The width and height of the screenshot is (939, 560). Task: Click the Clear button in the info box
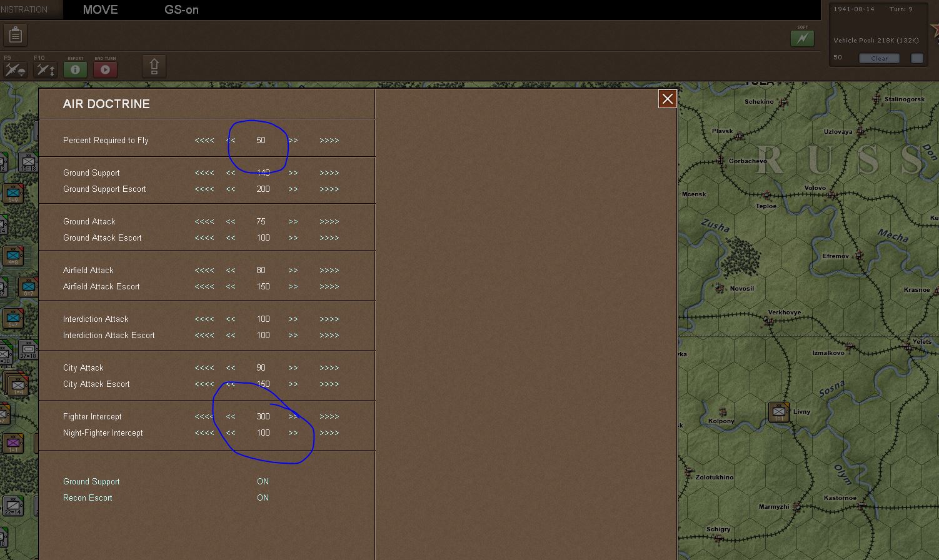pos(879,58)
